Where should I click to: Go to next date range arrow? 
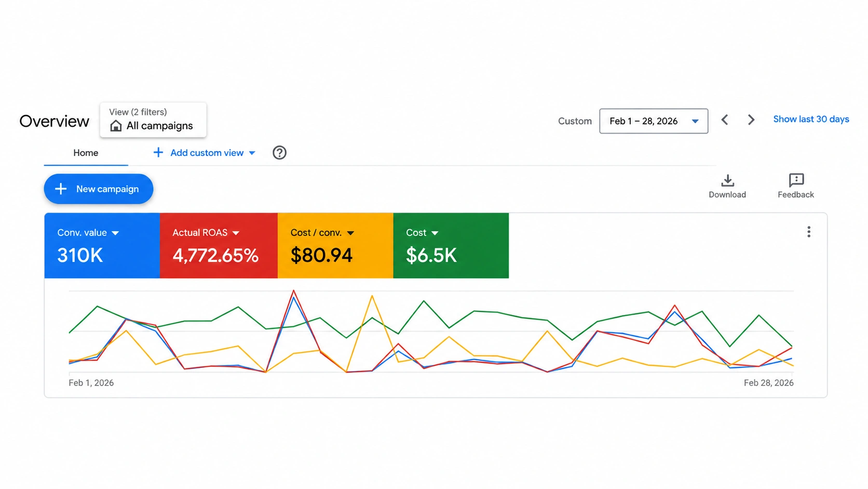click(x=751, y=120)
